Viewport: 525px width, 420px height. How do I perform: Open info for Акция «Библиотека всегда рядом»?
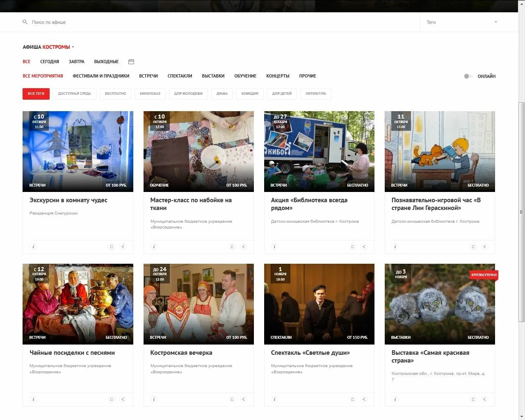pos(275,247)
